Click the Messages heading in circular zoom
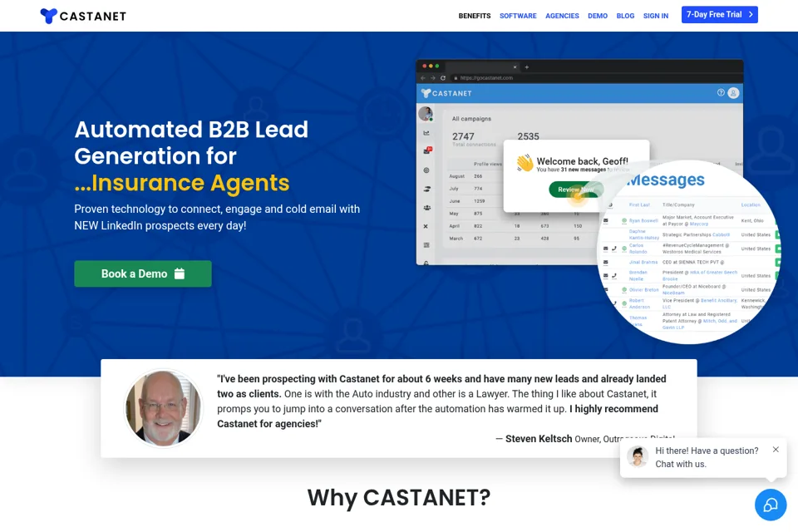The image size is (798, 532). coord(667,180)
